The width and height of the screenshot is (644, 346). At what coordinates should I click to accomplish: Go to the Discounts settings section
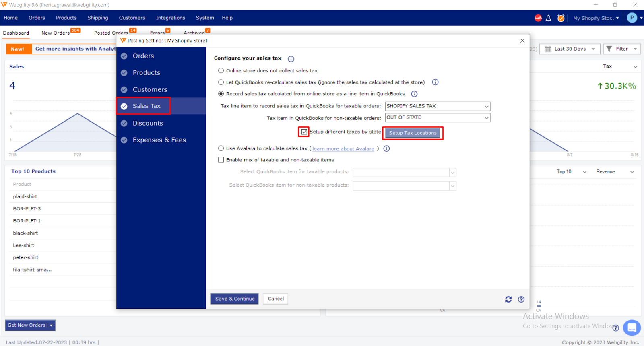click(148, 123)
